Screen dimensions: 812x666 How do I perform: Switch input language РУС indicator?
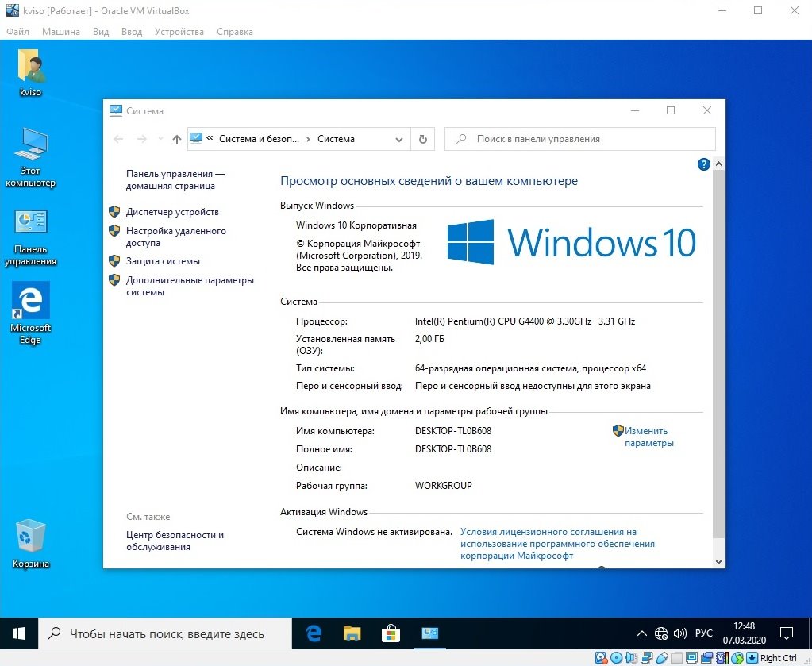(703, 633)
